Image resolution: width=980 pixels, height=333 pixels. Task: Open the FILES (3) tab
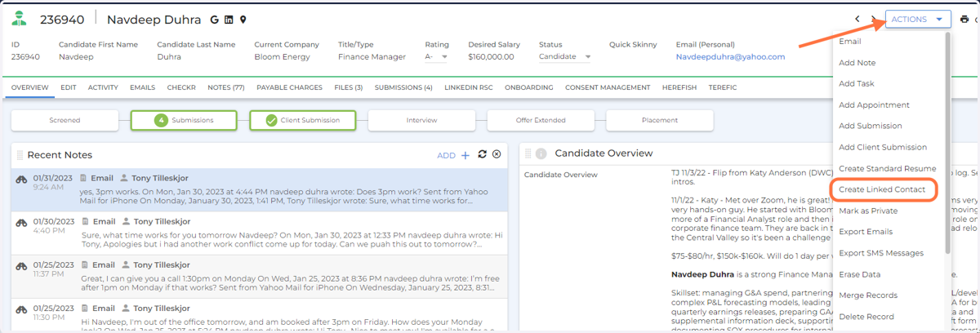pos(347,87)
